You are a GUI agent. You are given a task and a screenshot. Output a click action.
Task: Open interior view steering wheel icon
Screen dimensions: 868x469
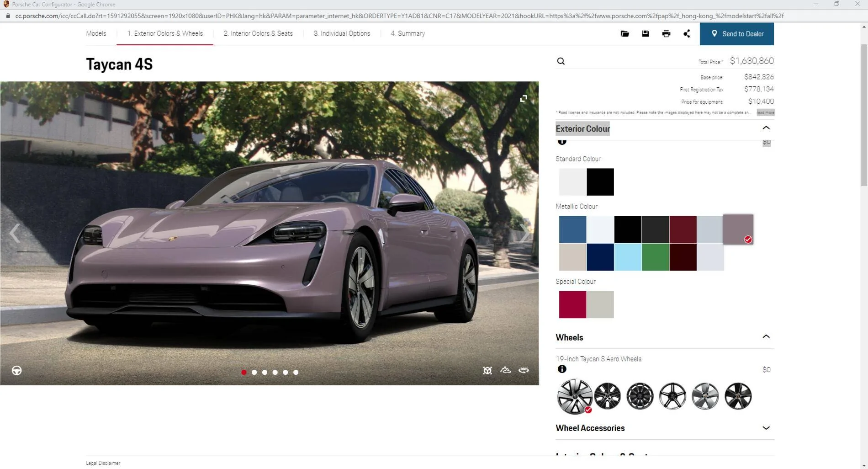pyautogui.click(x=17, y=371)
